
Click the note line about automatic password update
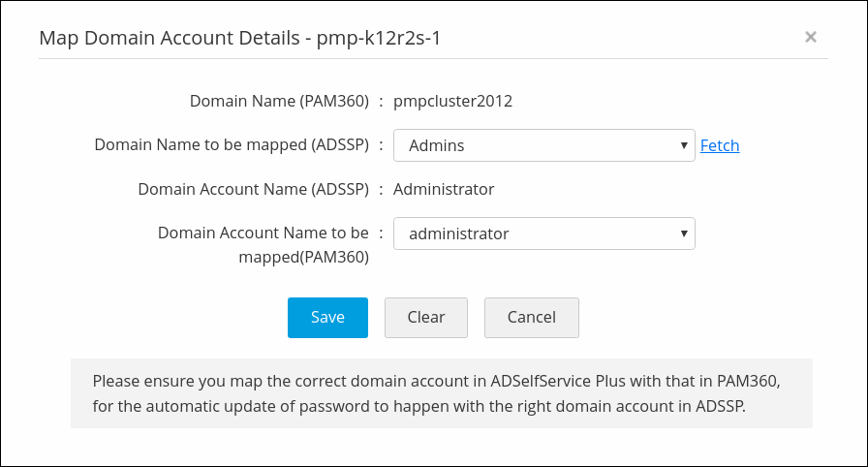tap(418, 406)
